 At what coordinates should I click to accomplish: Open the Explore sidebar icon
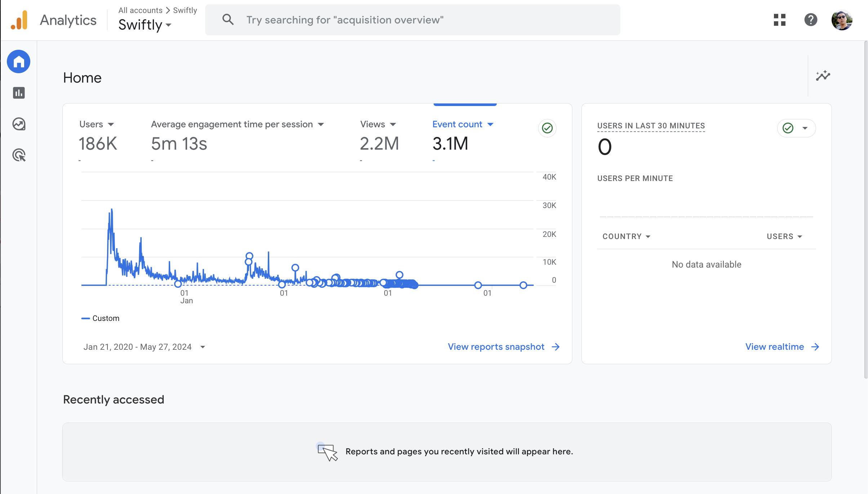19,124
